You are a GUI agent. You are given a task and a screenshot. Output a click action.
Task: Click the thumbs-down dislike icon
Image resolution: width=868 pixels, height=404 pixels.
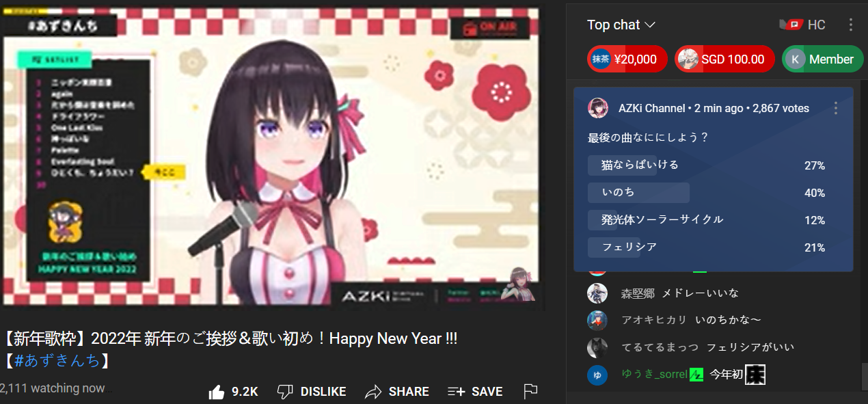coord(285,392)
